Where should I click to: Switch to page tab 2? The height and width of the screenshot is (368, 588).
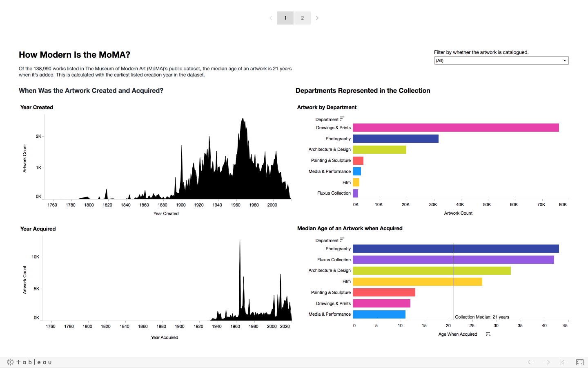pyautogui.click(x=303, y=18)
